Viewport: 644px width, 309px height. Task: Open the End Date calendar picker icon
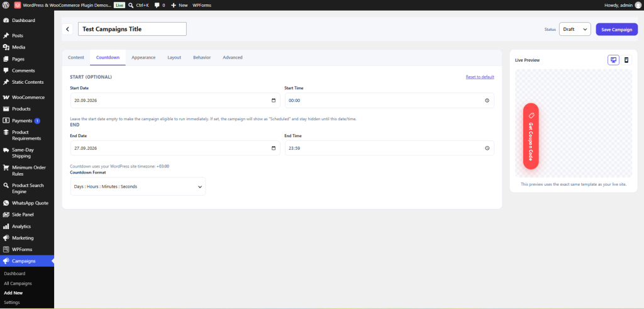coord(274,149)
